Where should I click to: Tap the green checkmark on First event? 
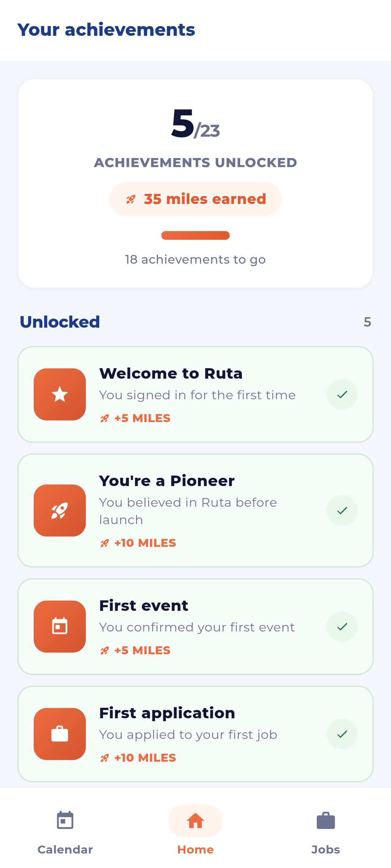(342, 626)
